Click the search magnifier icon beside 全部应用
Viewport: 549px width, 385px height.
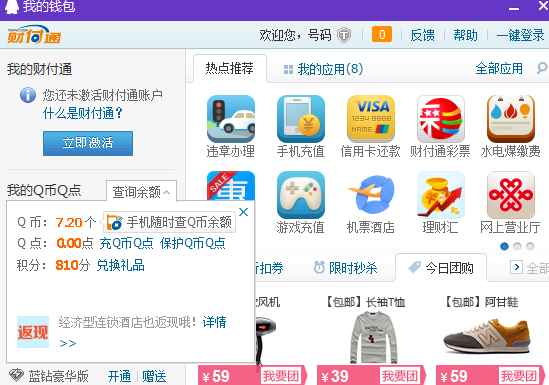[x=542, y=68]
